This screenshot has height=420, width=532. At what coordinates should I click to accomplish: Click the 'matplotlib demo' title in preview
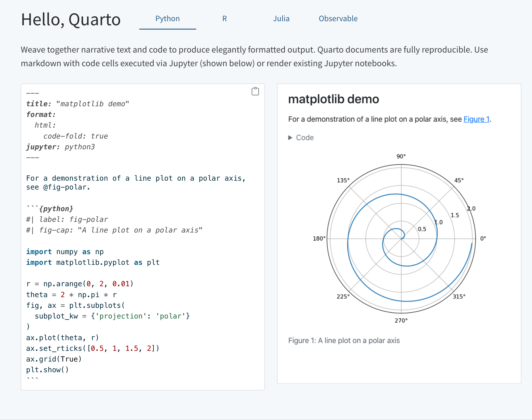coord(333,99)
